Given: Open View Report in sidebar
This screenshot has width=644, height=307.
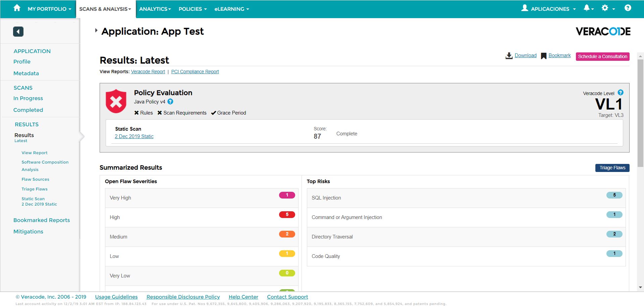Looking at the screenshot, I should click(35, 153).
